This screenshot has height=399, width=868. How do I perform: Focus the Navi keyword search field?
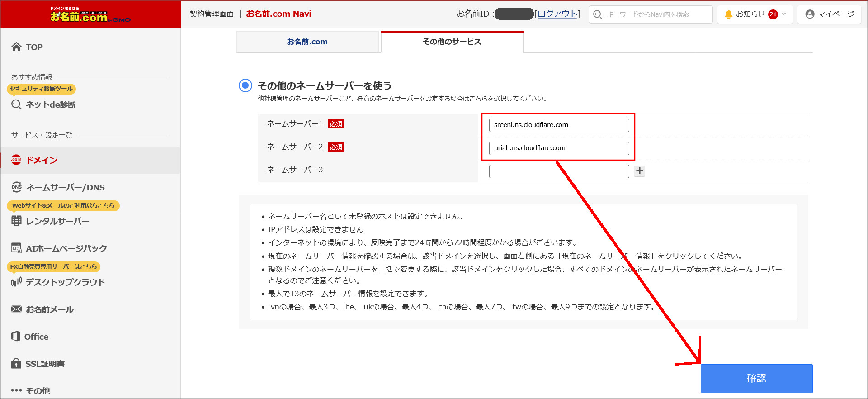[651, 14]
